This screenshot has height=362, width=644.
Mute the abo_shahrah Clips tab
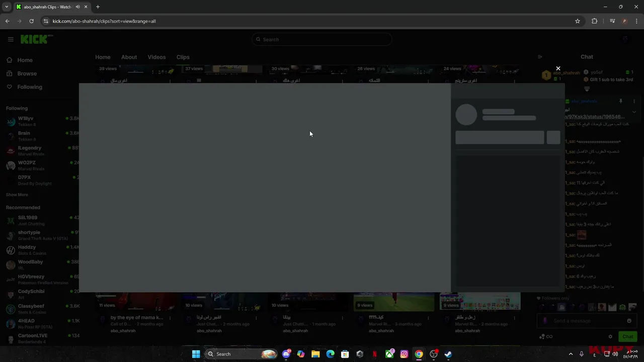[78, 7]
